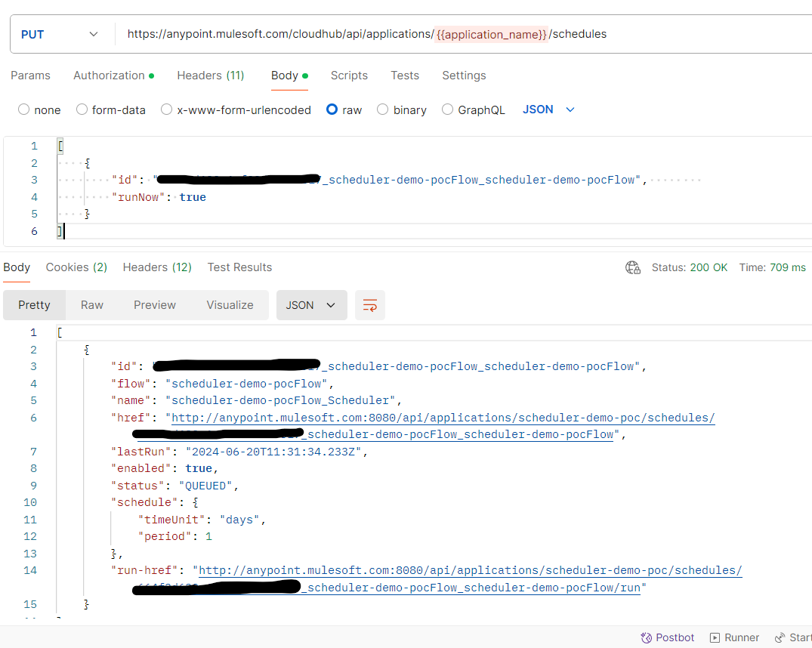Select the Preview view of the response
Screen dimensions: 812x648
[x=154, y=305]
